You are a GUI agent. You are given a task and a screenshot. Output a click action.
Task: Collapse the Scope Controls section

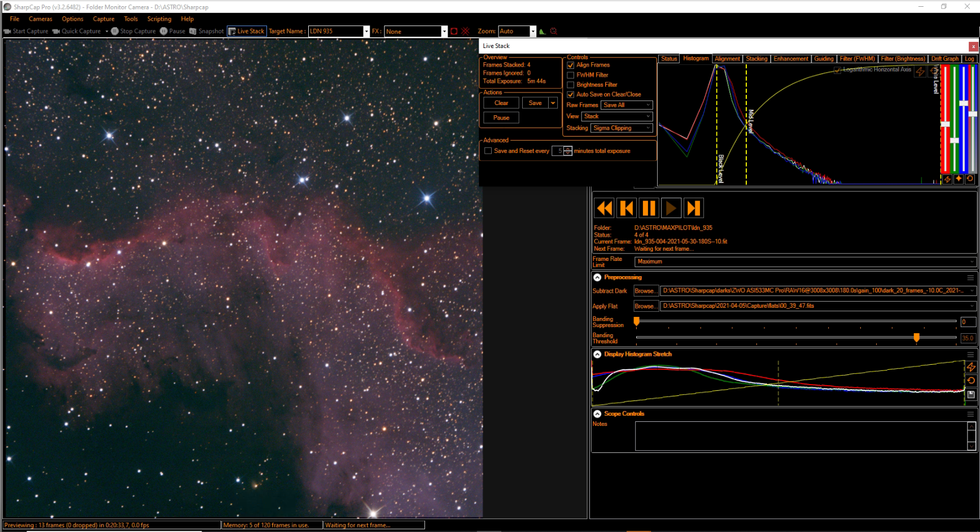tap(597, 414)
